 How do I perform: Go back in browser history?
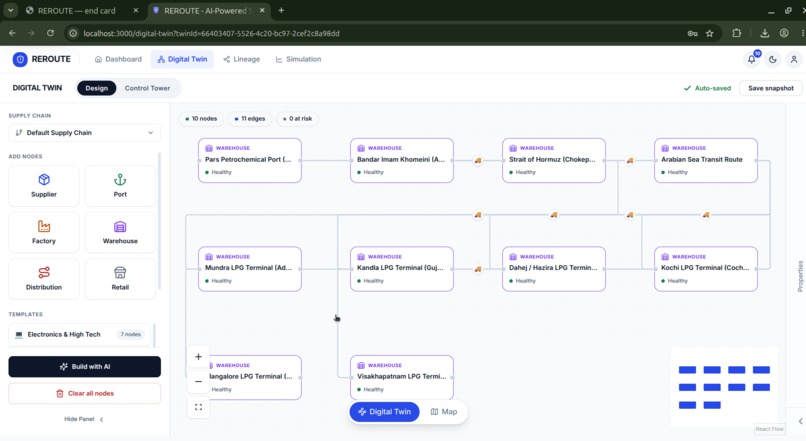click(x=12, y=33)
